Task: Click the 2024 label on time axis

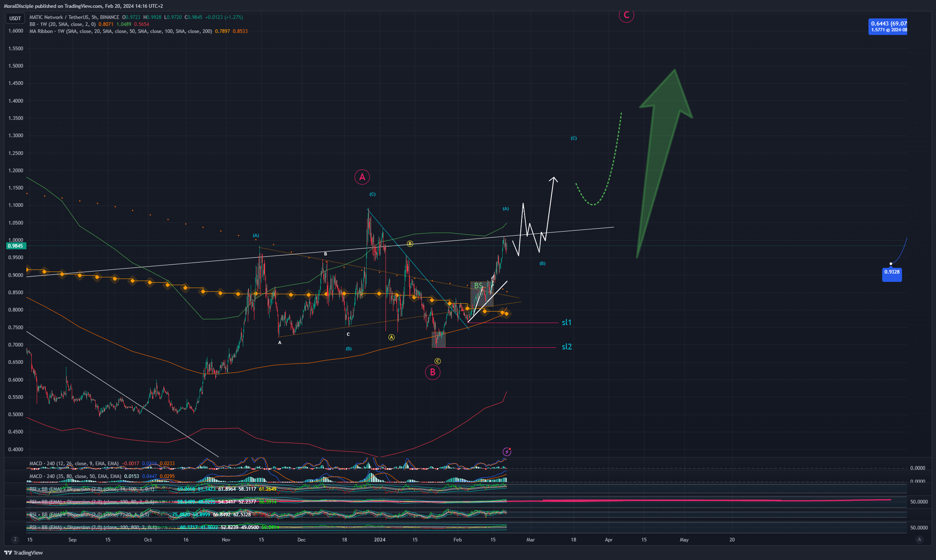Action: point(380,540)
